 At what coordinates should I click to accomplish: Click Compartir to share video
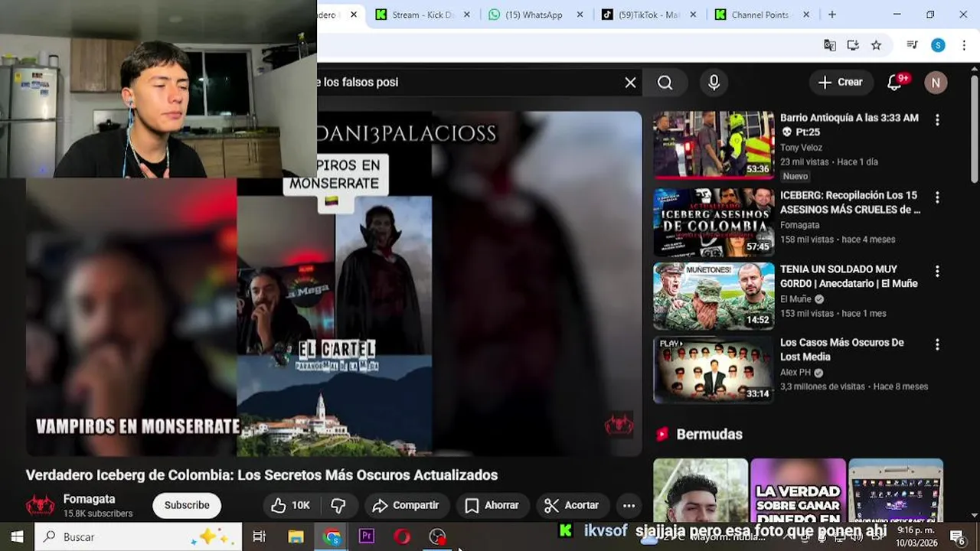tap(405, 505)
